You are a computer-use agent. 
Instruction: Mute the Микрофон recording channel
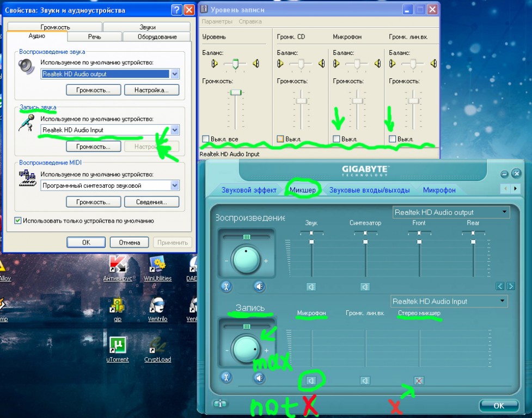coord(311,380)
